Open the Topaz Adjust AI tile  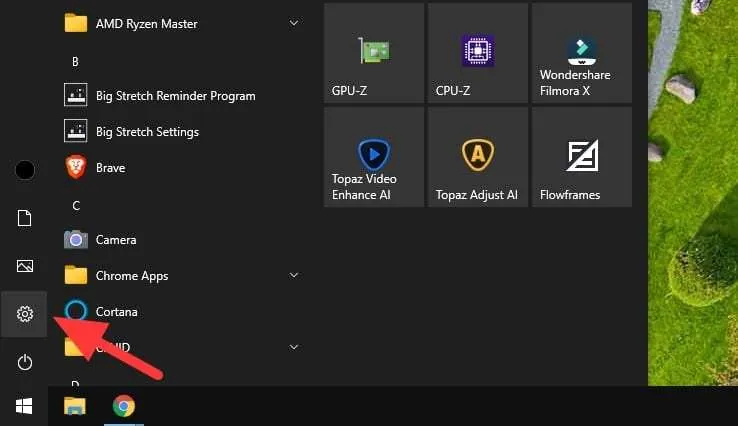coord(478,157)
